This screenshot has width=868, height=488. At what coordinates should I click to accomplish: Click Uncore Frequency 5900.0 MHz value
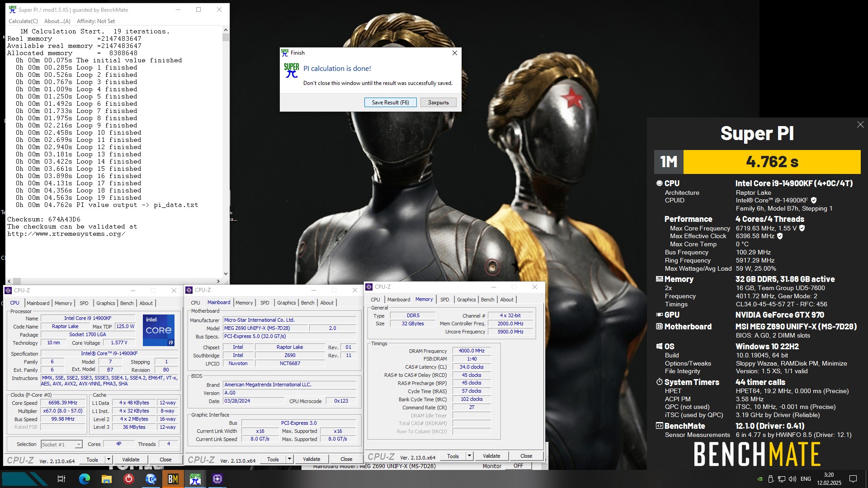tap(510, 332)
